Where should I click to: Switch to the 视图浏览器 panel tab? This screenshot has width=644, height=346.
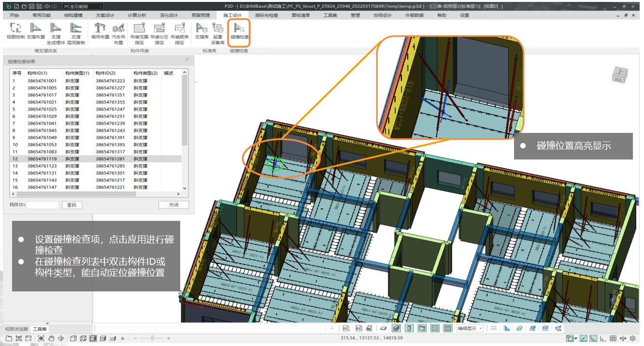point(16,329)
